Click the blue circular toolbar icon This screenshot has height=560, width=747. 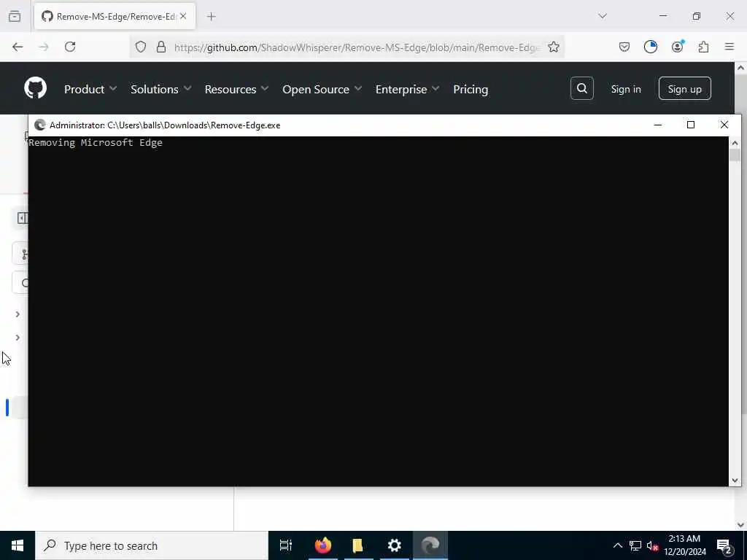pyautogui.click(x=651, y=47)
